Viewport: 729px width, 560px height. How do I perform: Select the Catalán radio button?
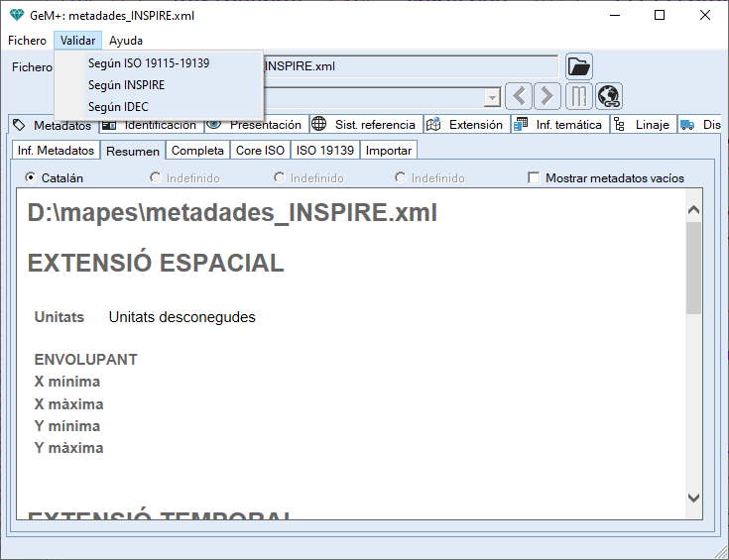coord(31,178)
